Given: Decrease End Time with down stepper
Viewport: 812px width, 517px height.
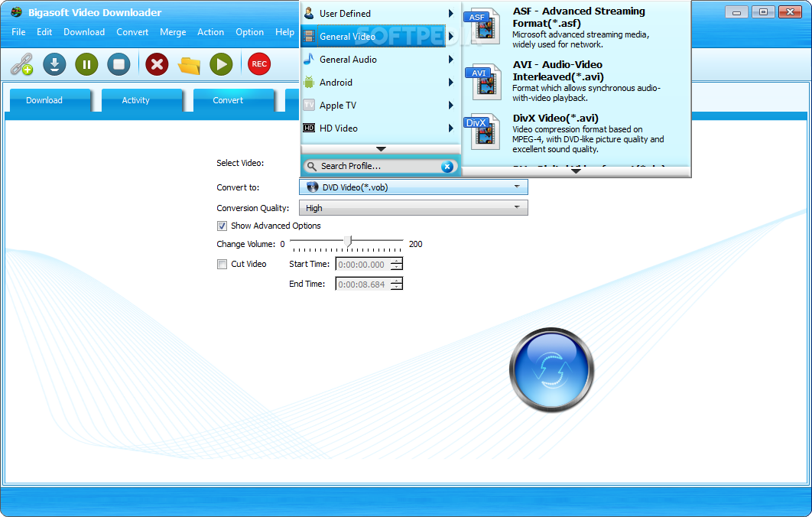Looking at the screenshot, I should [397, 288].
